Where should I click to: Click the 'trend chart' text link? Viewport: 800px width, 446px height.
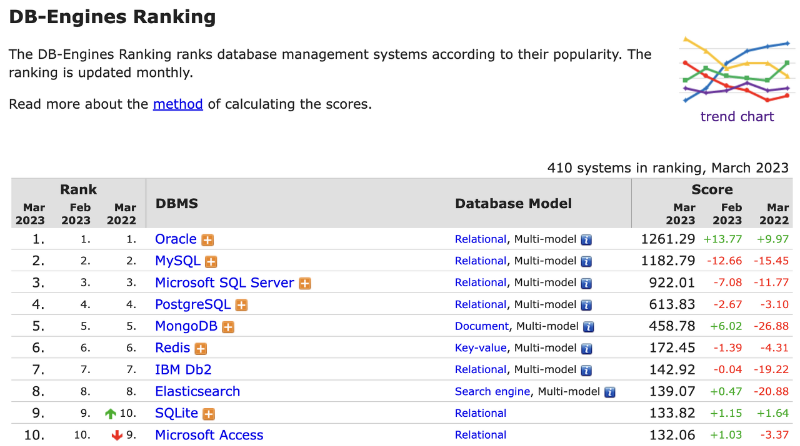(x=737, y=116)
